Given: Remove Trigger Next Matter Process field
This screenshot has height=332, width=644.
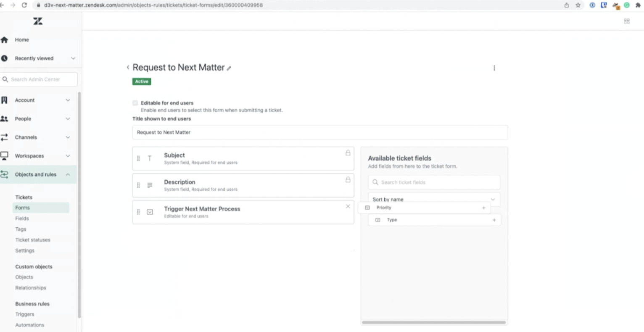Looking at the screenshot, I should 348,206.
